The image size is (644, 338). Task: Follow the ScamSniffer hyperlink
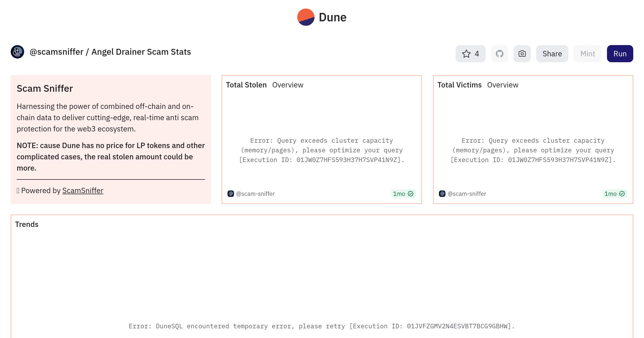pos(83,190)
